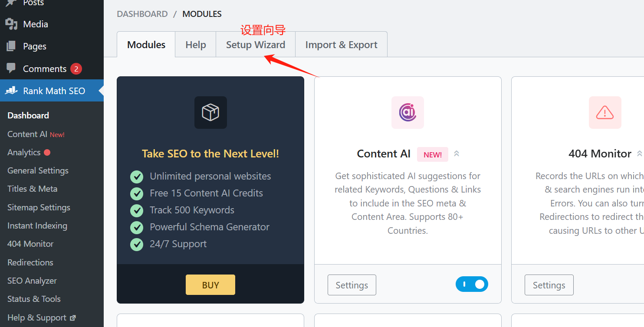Image resolution: width=644 pixels, height=327 pixels.
Task: Click the 404 Monitor warning triangle icon
Action: 605,112
